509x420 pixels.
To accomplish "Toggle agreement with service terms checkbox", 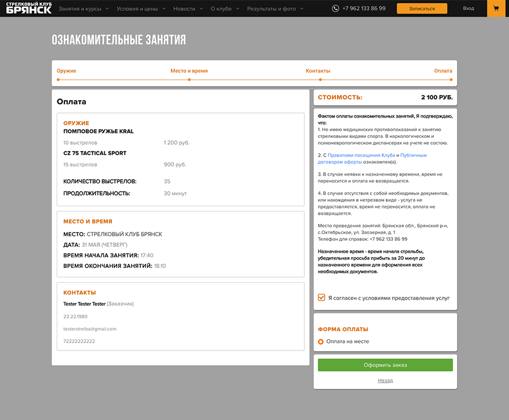I will coord(321,297).
